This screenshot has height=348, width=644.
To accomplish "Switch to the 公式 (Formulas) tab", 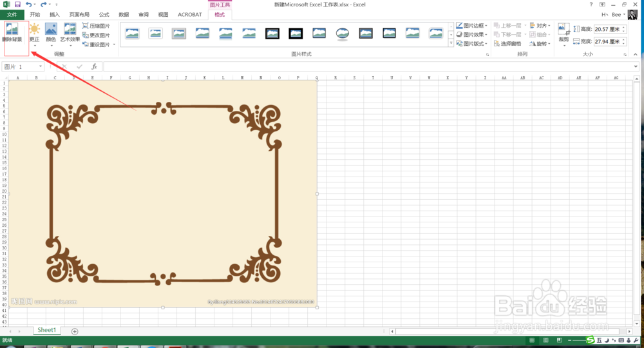I will [x=104, y=14].
